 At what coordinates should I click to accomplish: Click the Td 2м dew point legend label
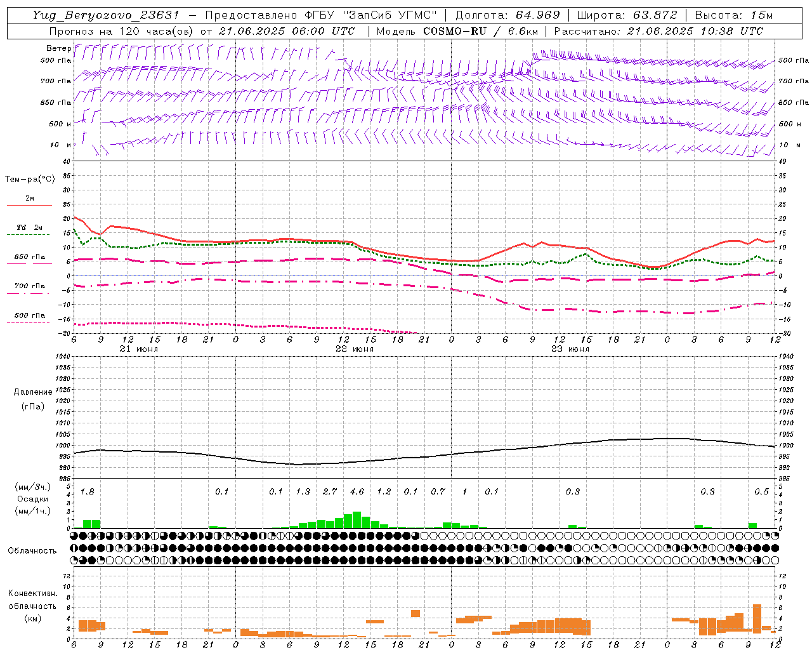coord(29,227)
